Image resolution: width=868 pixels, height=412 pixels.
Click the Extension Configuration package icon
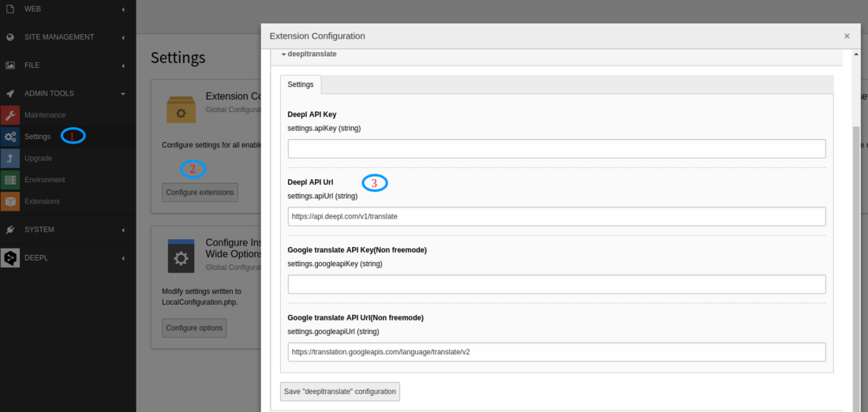pyautogui.click(x=181, y=110)
